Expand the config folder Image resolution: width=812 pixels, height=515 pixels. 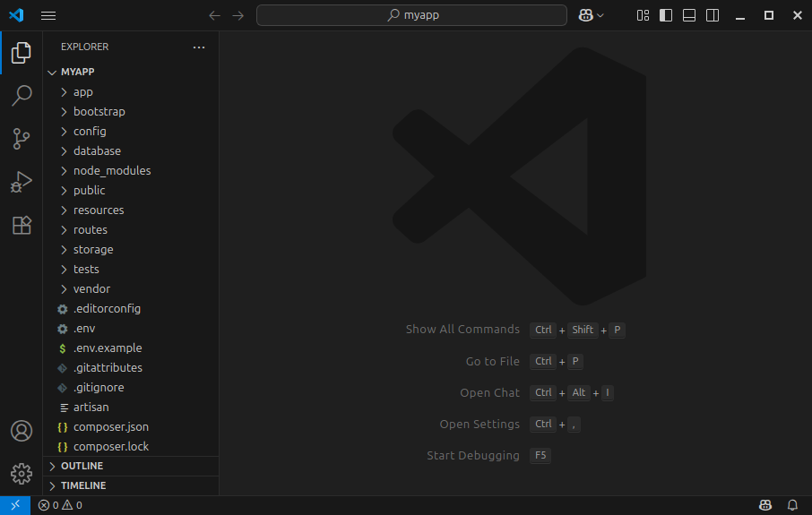coord(131,132)
